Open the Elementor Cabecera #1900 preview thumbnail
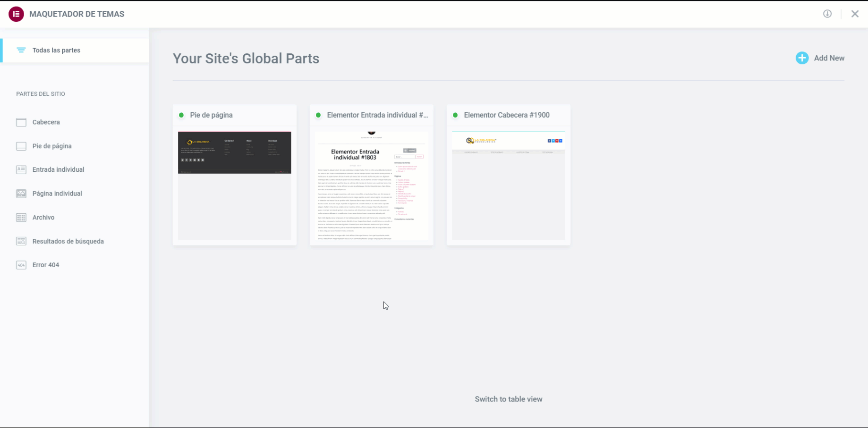This screenshot has width=868, height=428. (x=508, y=185)
